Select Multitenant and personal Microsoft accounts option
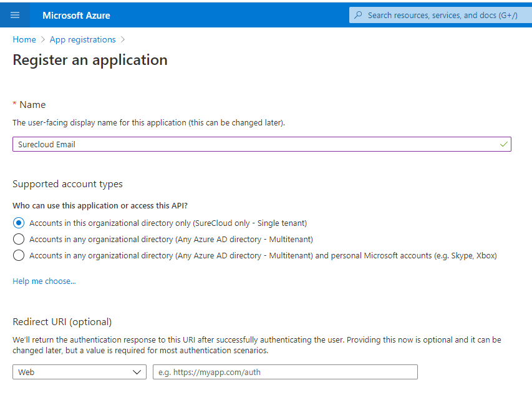The width and height of the screenshot is (532, 395). point(19,255)
